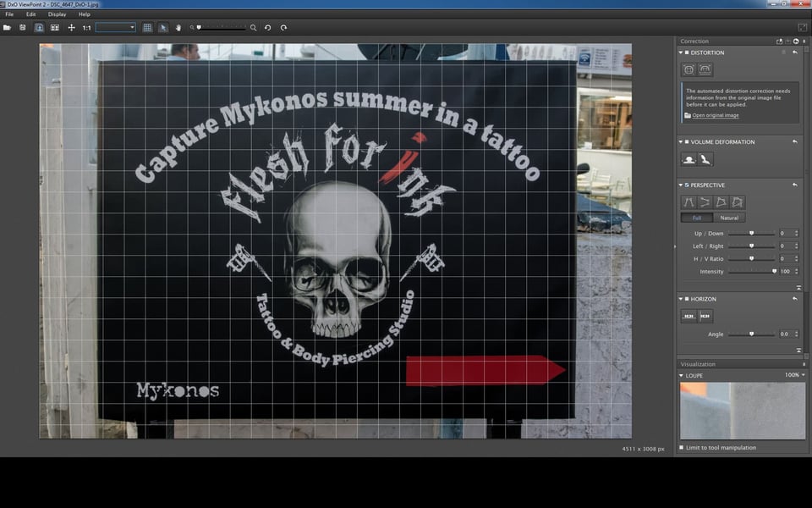
Task: Set zoom to 1:1
Action: point(86,27)
